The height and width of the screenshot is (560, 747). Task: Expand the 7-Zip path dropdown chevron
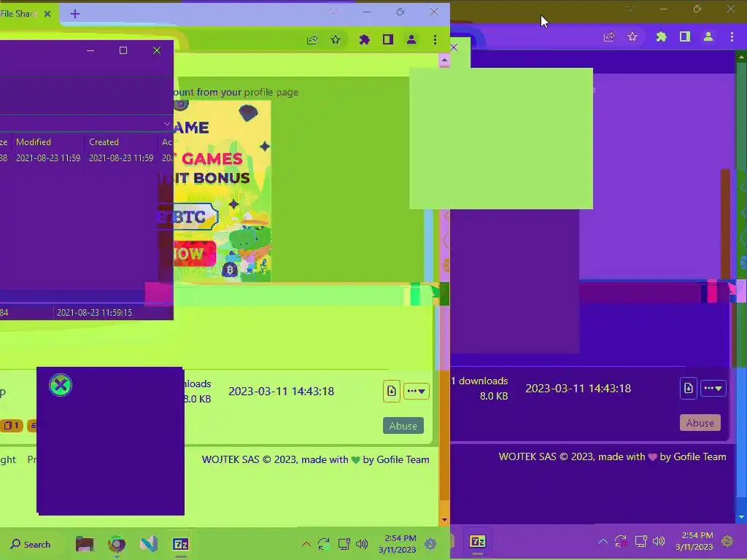click(166, 124)
